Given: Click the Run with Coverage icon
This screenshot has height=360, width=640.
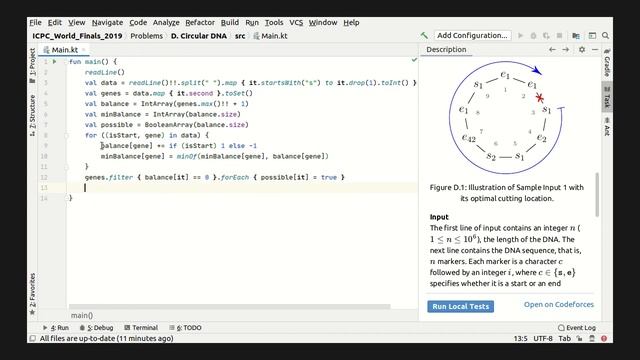Looking at the screenshot, I should point(546,36).
